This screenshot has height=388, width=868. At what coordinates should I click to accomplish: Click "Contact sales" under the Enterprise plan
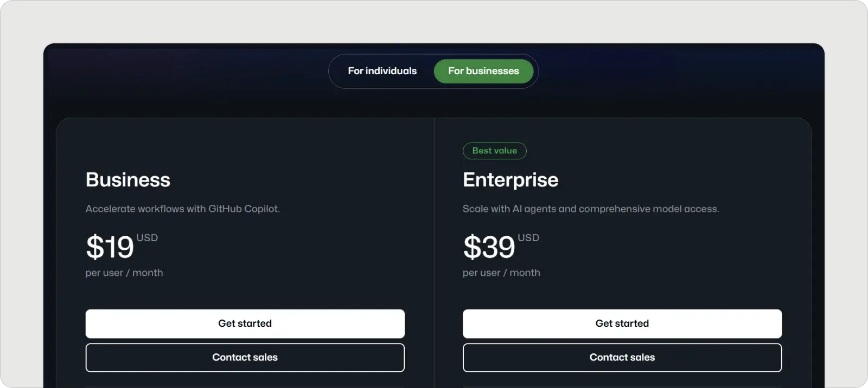(622, 357)
